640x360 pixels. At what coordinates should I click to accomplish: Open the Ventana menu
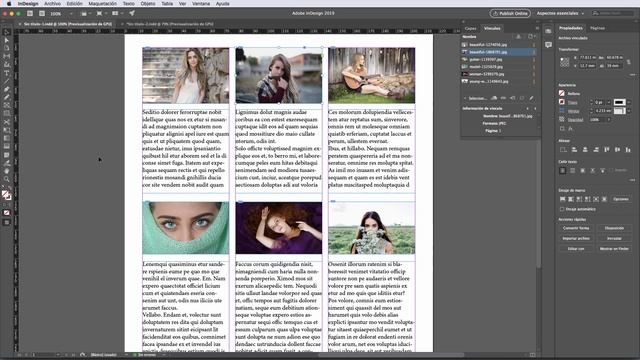coord(201,4)
